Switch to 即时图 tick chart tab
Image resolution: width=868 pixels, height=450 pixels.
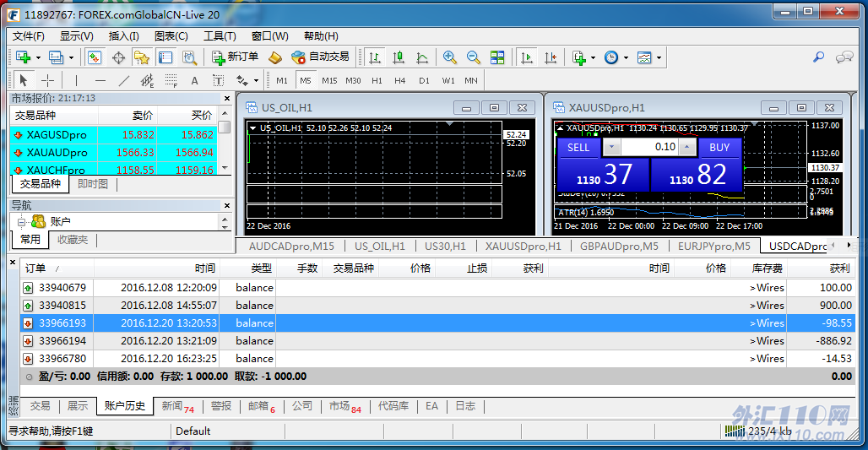(92, 184)
